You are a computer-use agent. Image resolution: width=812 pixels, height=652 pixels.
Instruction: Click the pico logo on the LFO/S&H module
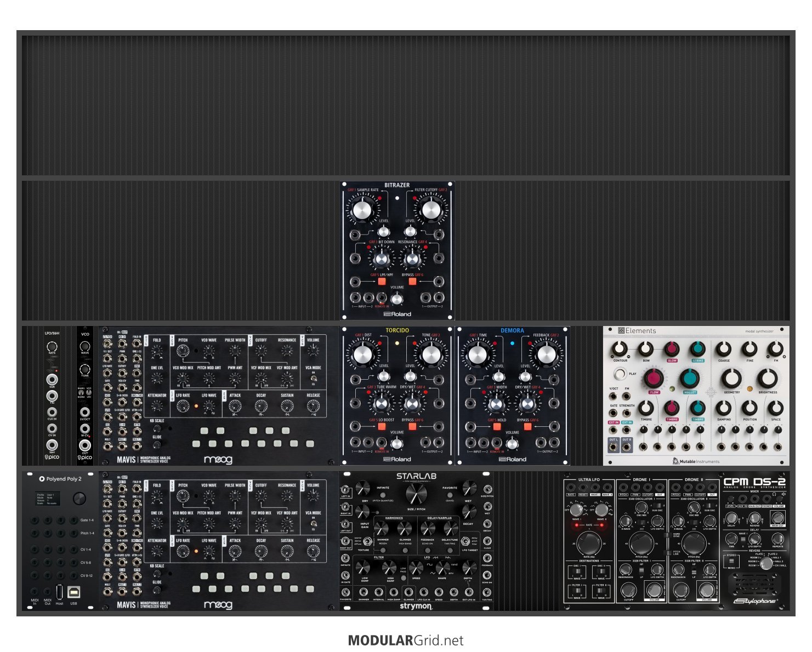pyautogui.click(x=52, y=457)
